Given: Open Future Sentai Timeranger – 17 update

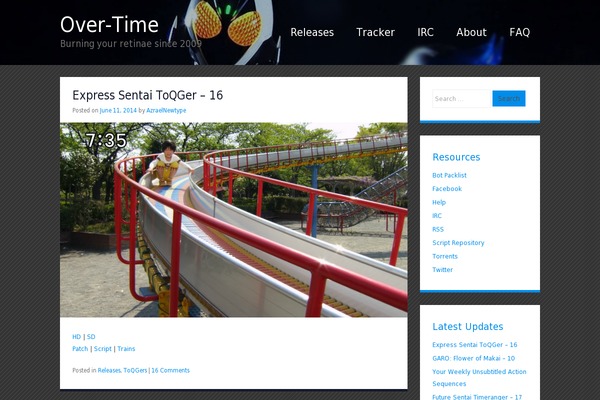Looking at the screenshot, I should coord(477,397).
